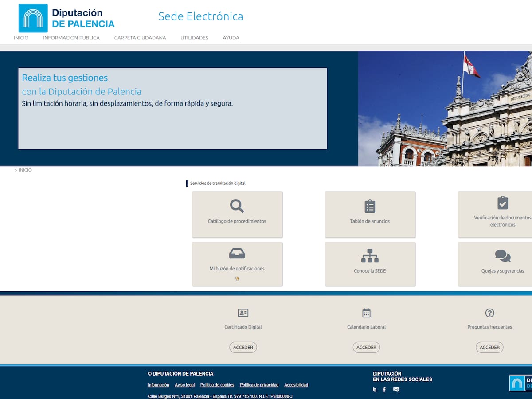This screenshot has height=399, width=532.
Task: Click the Tablón de anuncios clipboard icon
Action: pos(370,206)
